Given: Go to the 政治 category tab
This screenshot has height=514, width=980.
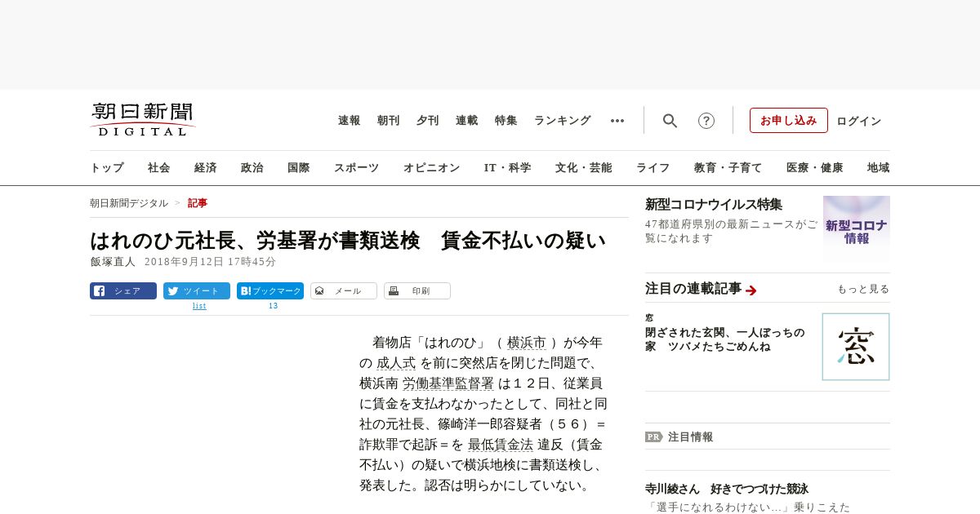Looking at the screenshot, I should 252,168.
